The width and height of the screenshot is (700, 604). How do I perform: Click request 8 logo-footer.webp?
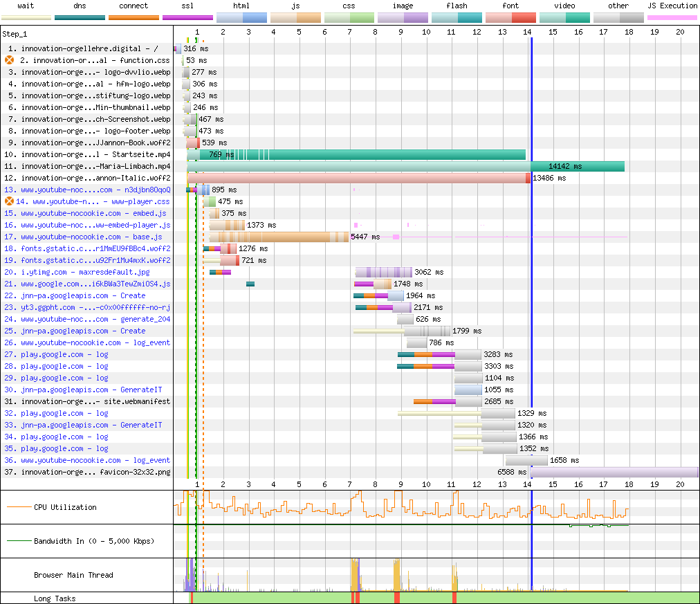coord(89,131)
